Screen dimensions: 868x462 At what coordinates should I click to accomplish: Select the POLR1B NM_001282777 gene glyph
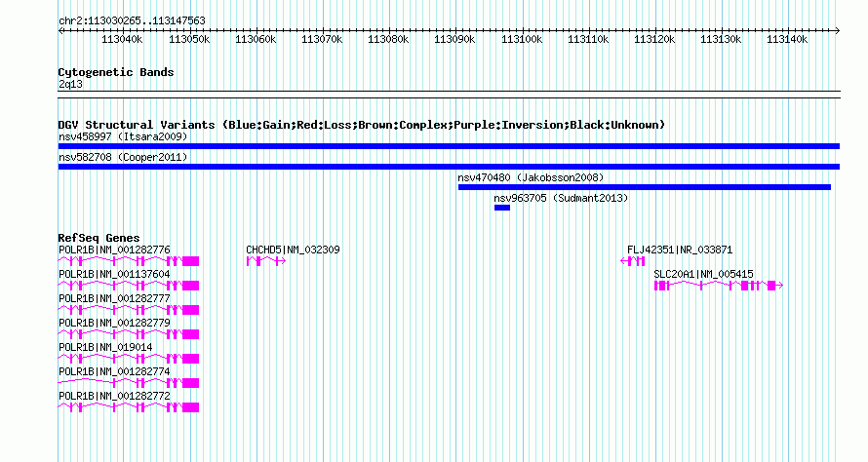pos(129,310)
